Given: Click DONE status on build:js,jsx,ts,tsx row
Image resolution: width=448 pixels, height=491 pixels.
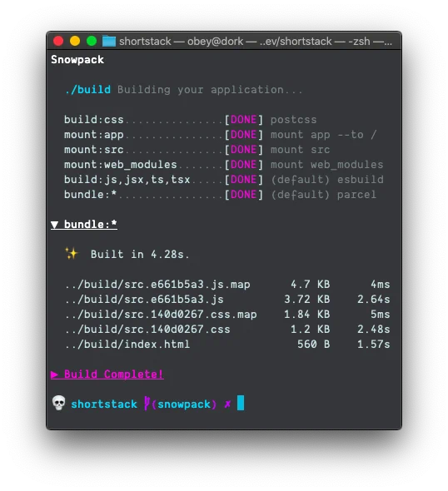Looking at the screenshot, I should 243,180.
